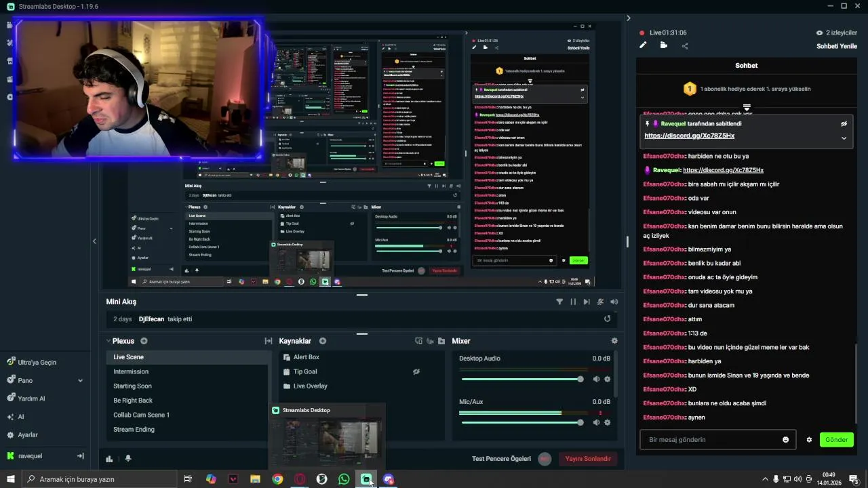
Task: Replay DjEfecan follow event
Action: (x=607, y=319)
